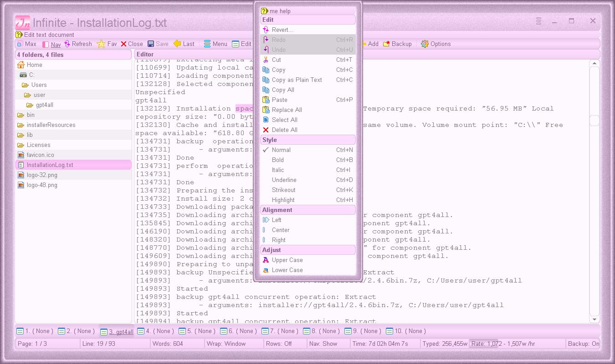Click the Page: 1 / 3 status
This screenshot has width=615, height=364.
pyautogui.click(x=47, y=344)
